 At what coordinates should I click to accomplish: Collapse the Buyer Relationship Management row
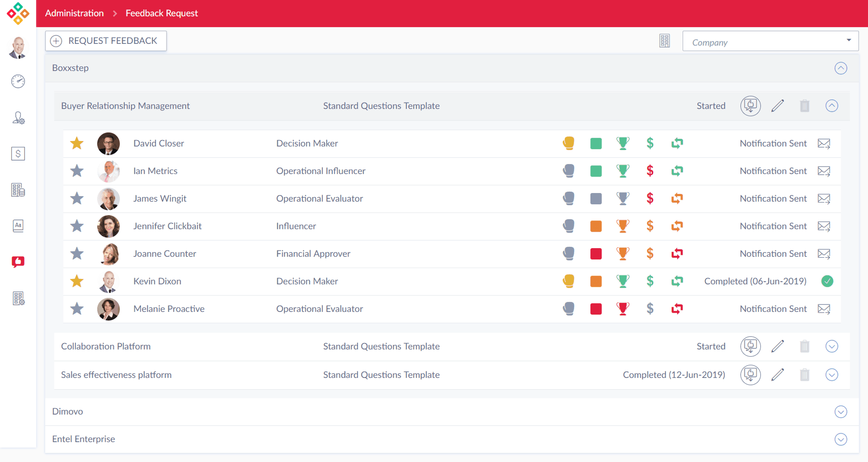831,106
